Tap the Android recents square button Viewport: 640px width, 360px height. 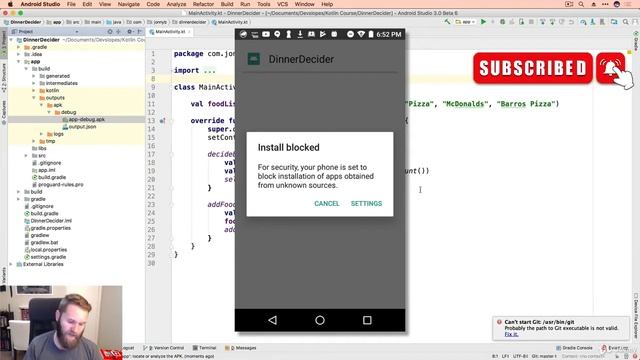367,320
